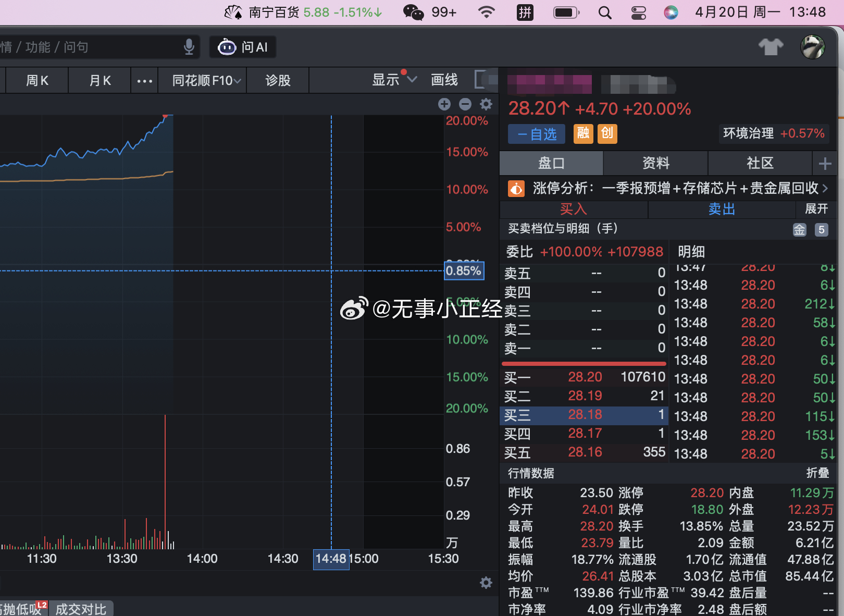Zoom in on the chart with plus icon
Viewport: 844px width, 616px height.
444,104
